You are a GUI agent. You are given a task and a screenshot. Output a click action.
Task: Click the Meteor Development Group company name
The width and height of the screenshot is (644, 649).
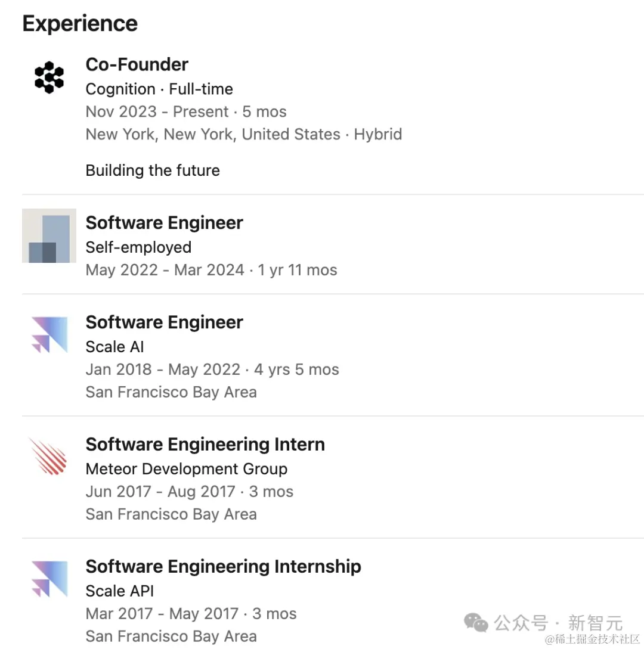click(x=186, y=469)
